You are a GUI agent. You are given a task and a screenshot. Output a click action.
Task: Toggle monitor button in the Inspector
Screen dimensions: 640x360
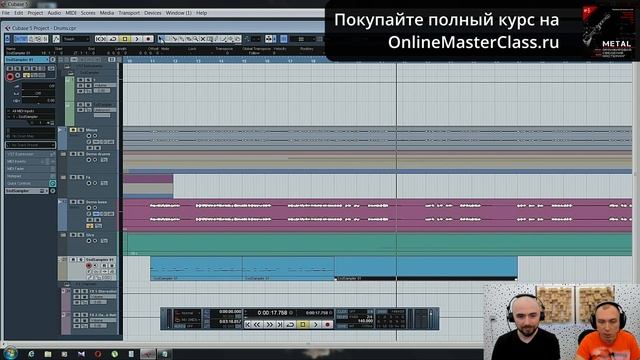tap(18, 76)
